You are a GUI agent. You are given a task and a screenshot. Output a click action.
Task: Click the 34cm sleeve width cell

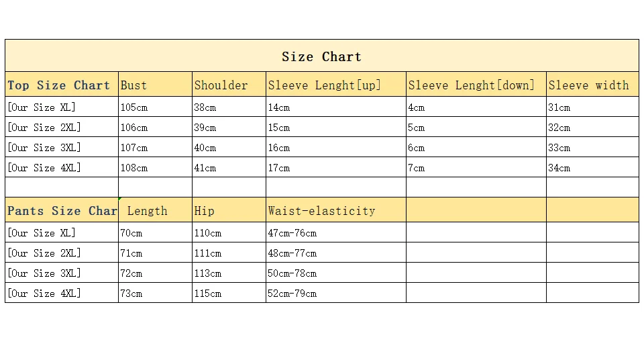tap(592, 168)
